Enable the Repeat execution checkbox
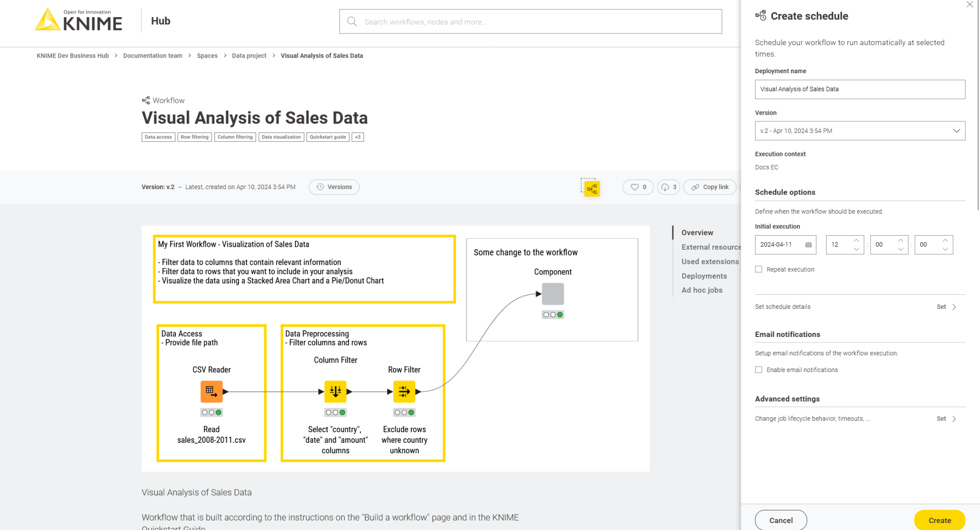 coord(759,269)
